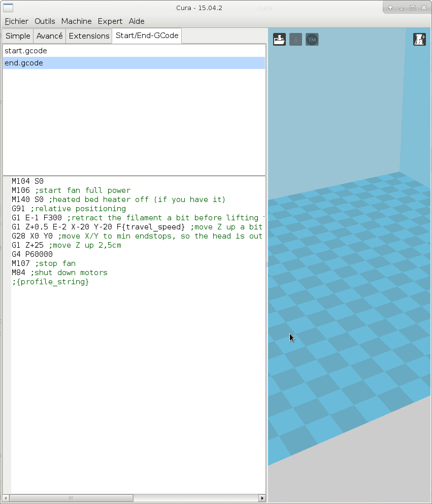Click the YouMagine share icon
The width and height of the screenshot is (432, 504).
point(312,40)
